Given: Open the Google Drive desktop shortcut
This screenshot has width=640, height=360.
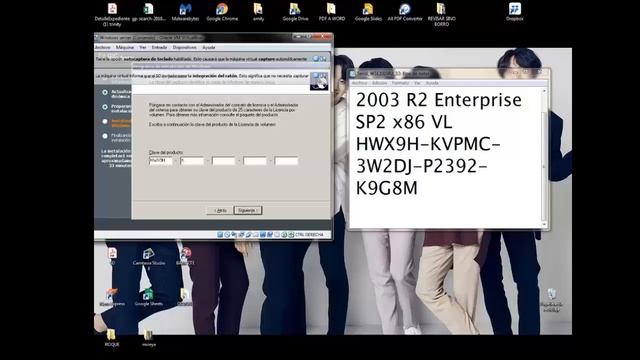Looking at the screenshot, I should [x=295, y=12].
